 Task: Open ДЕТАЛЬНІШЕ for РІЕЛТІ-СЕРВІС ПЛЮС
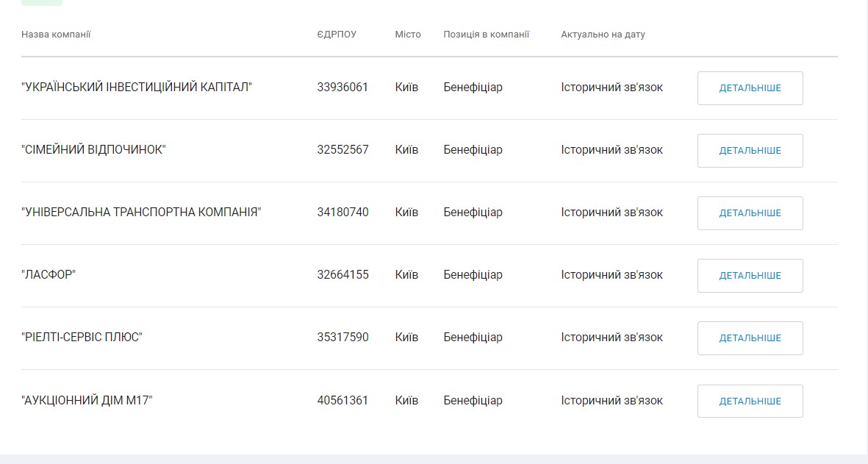click(750, 338)
